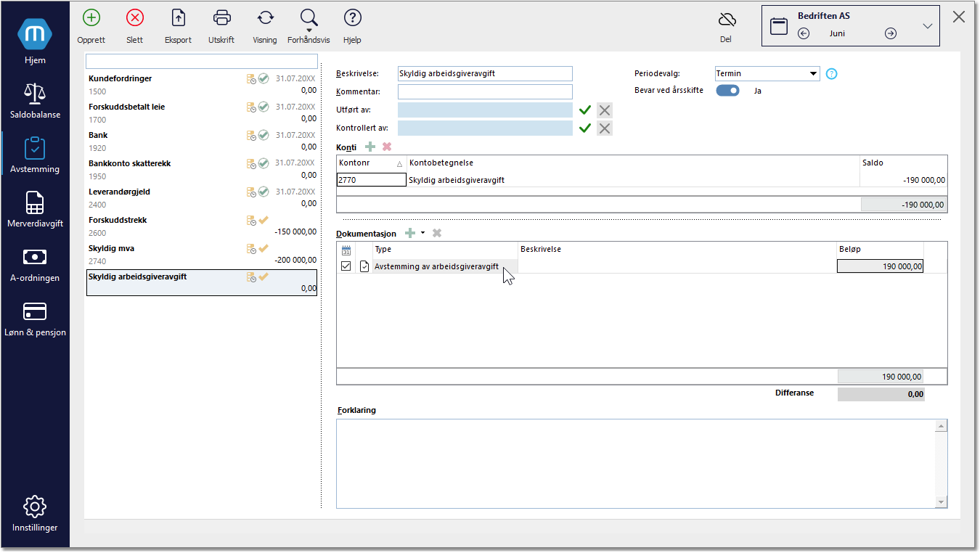This screenshot has height=553, width=980.
Task: Open the Eksport toolbar icon
Action: tap(178, 18)
